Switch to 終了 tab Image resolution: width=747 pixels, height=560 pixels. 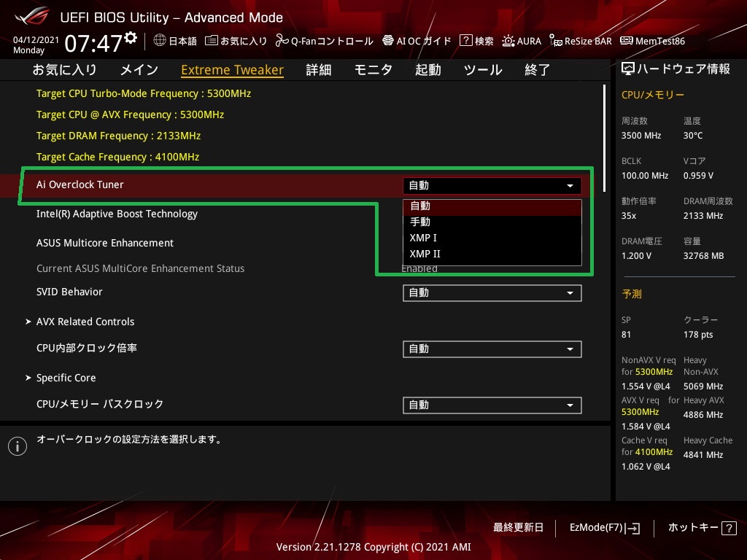pyautogui.click(x=538, y=69)
